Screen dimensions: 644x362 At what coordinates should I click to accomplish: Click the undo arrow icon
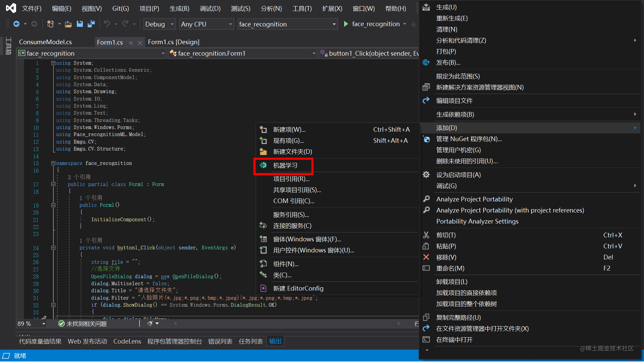point(107,24)
